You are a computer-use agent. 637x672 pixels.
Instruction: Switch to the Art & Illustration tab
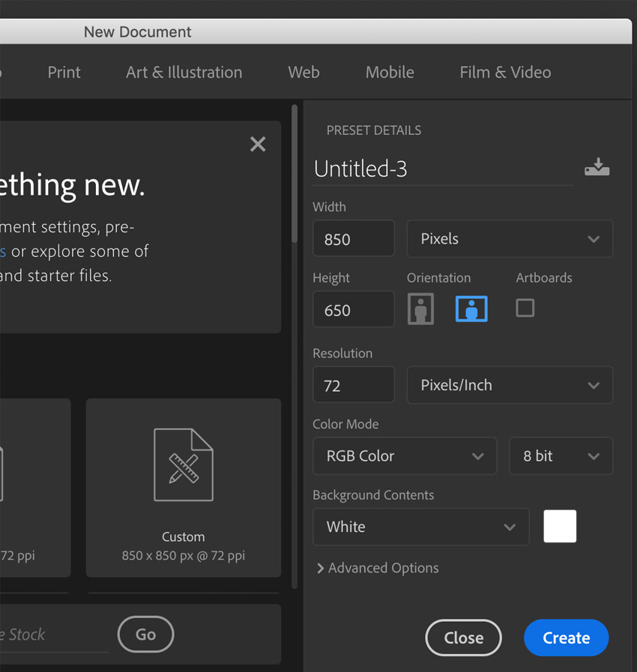pos(184,72)
